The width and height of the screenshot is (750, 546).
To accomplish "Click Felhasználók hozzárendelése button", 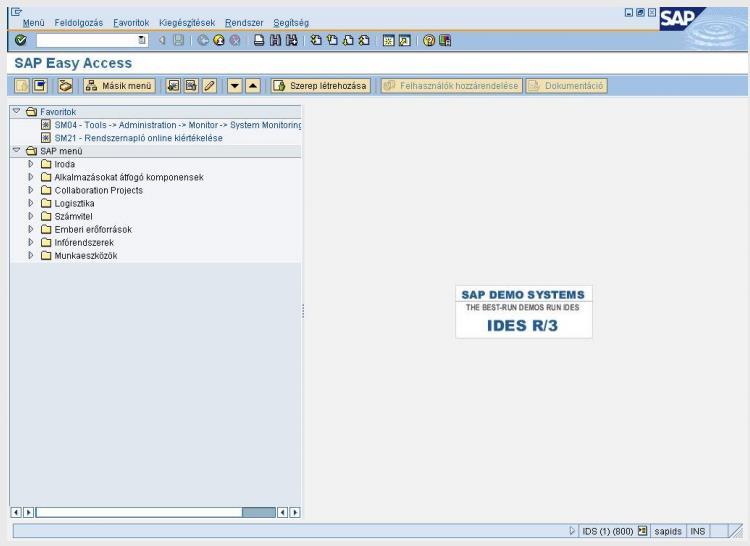I will 452,86.
